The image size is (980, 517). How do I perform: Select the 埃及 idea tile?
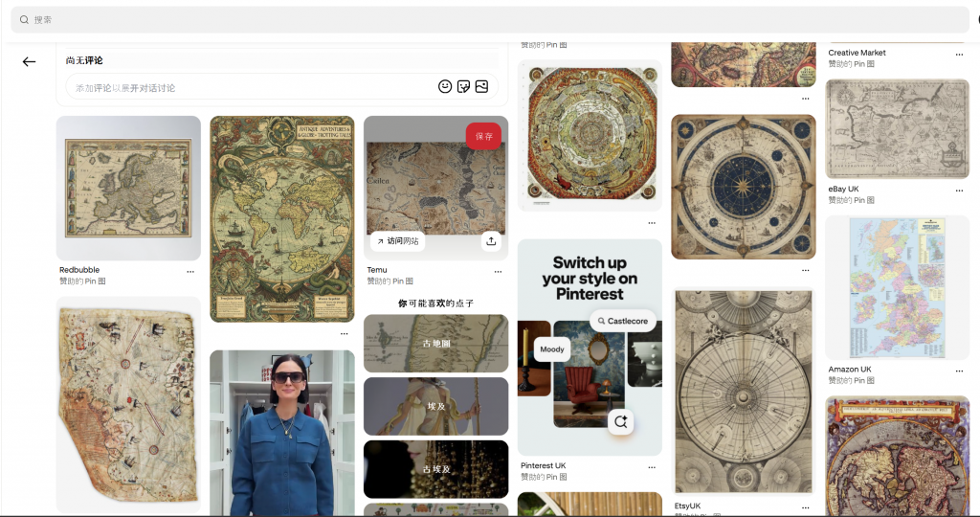click(x=435, y=406)
